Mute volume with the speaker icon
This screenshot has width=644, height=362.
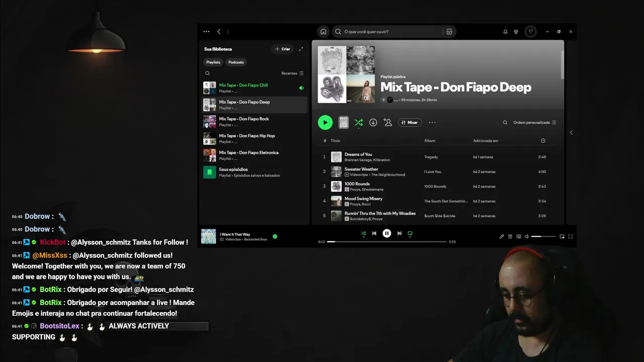coord(527,236)
